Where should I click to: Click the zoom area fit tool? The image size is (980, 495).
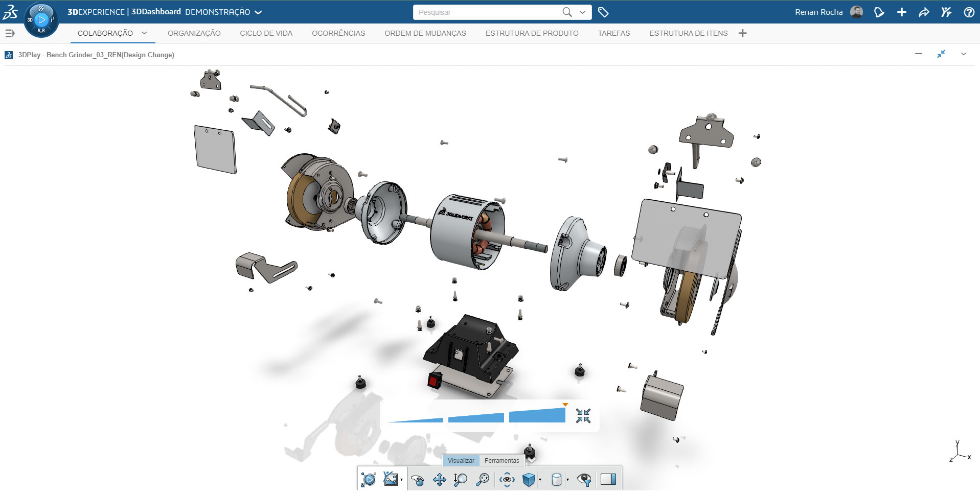pos(483,479)
